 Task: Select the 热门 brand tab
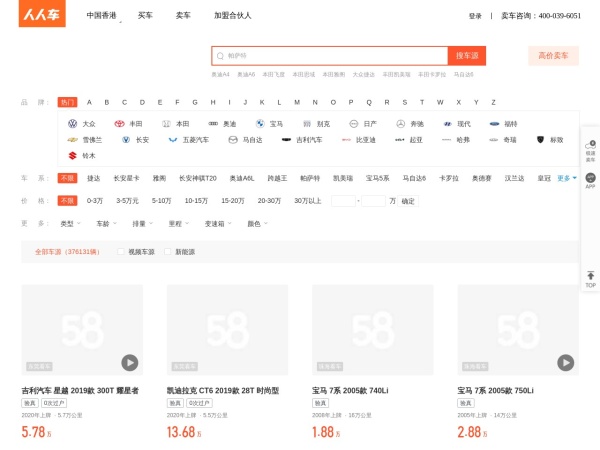pyautogui.click(x=67, y=102)
